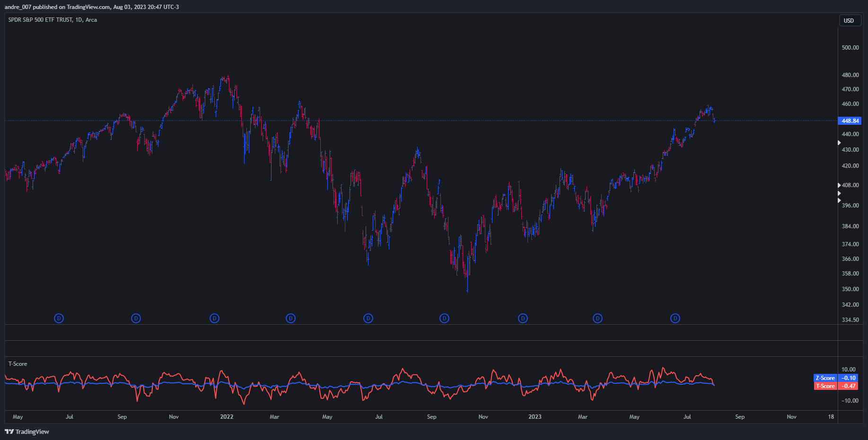Click the 366.00 price axis label
The width and height of the screenshot is (868, 440).
850,259
